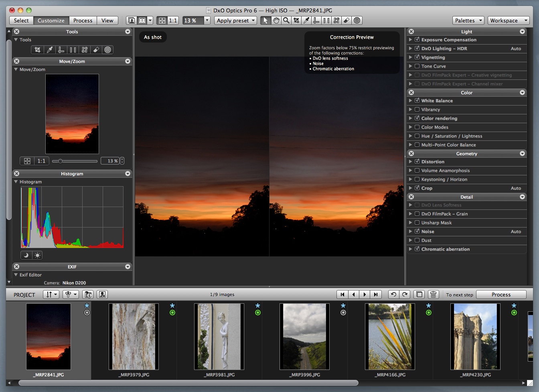Enable the Tone Curve checkbox
This screenshot has height=392, width=539.
pyautogui.click(x=417, y=66)
